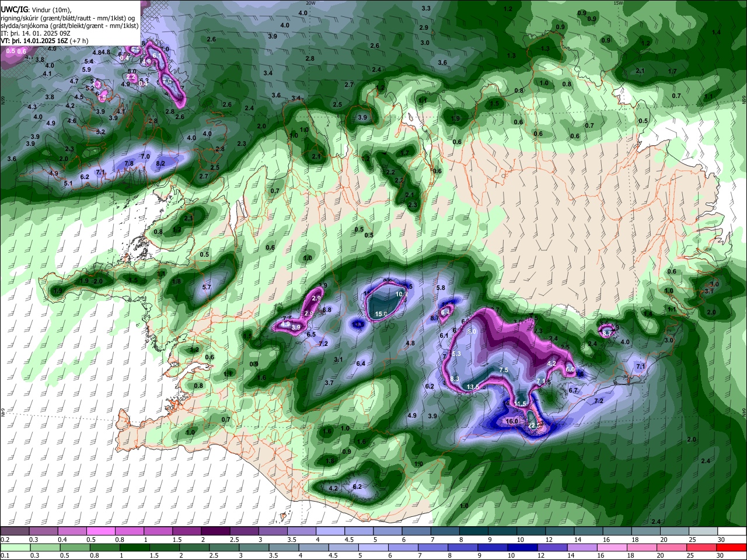
Task: Select the 16.0 precipitation value label
Action: (512, 421)
